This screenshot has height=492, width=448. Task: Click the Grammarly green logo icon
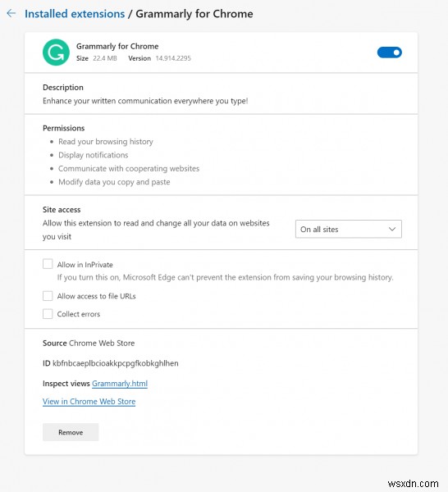coord(56,52)
